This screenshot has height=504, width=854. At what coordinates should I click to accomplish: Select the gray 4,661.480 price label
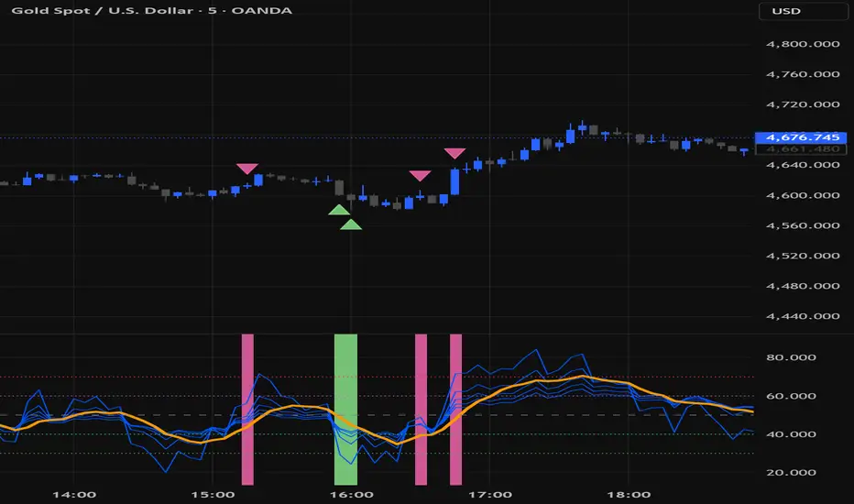pos(801,148)
